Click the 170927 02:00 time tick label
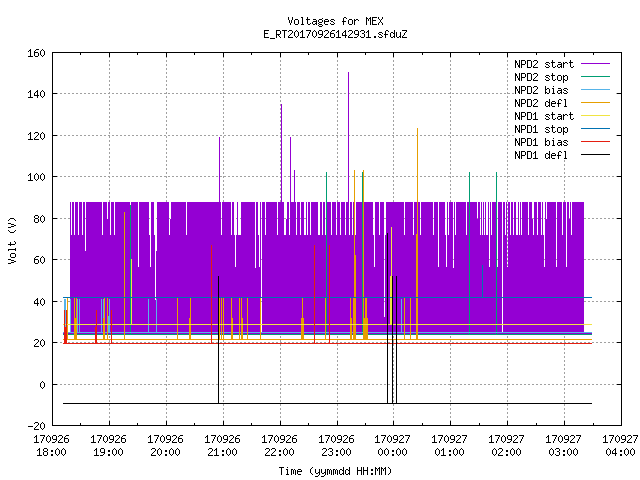The height and width of the screenshot is (480, 640). 507,446
